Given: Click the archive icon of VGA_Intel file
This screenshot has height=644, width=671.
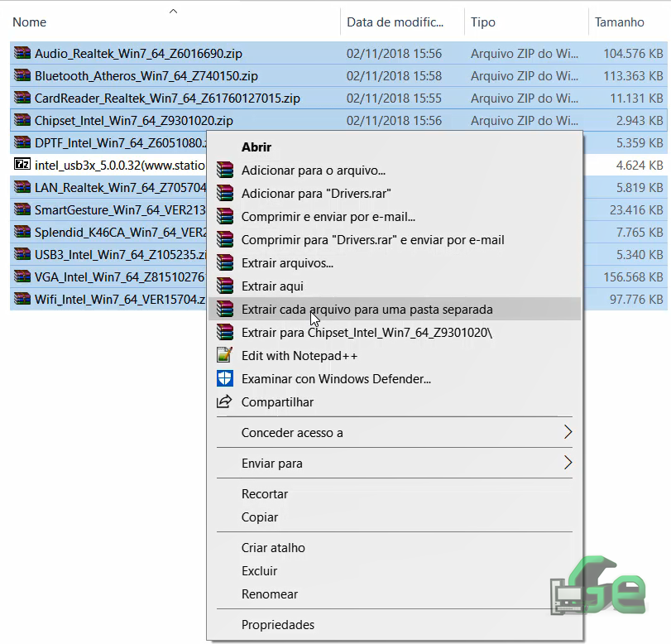Looking at the screenshot, I should coord(22,276).
